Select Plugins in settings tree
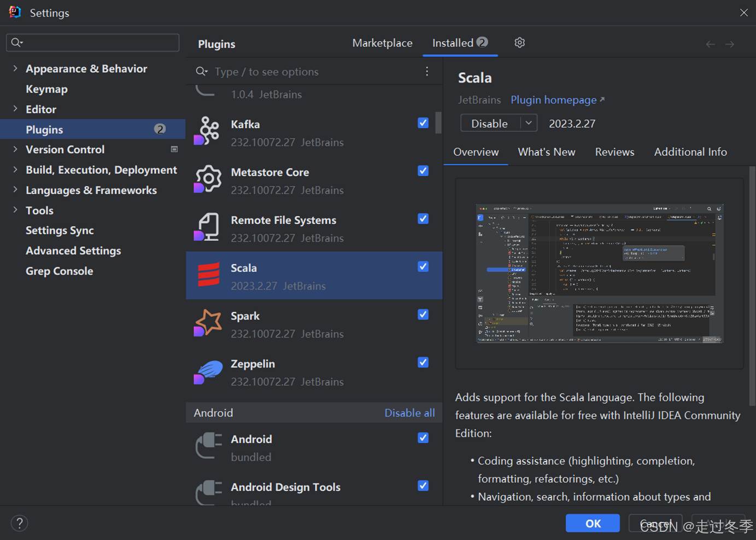Screen dimensions: 756x540 click(x=93, y=129)
